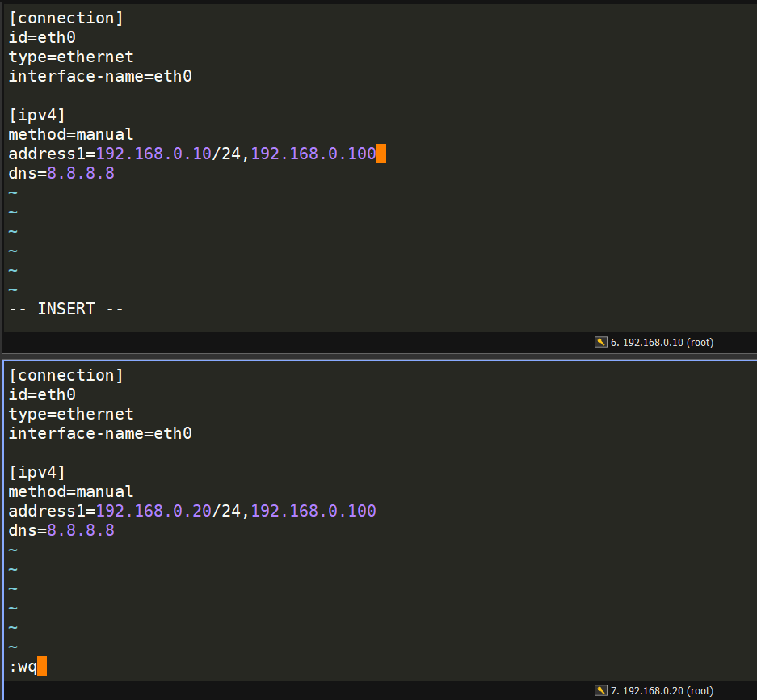
Task: Click the session label 6. 192.168.0.10 (root)
Action: pyautogui.click(x=662, y=343)
